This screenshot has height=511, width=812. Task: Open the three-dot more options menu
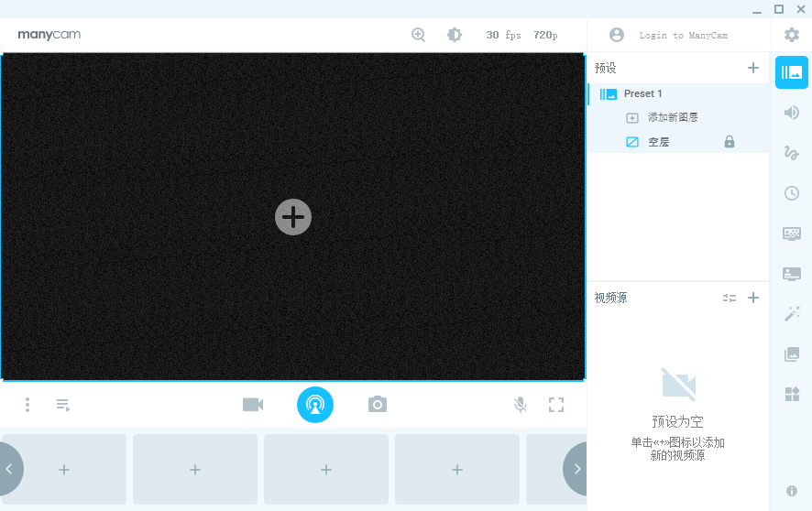tap(27, 405)
